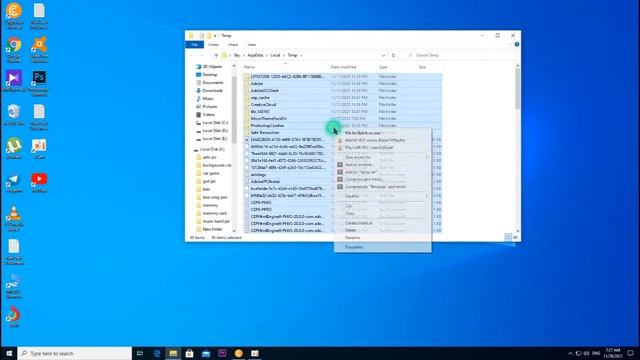Refresh the Temp folder view
640x360 pixels.
[393, 55]
